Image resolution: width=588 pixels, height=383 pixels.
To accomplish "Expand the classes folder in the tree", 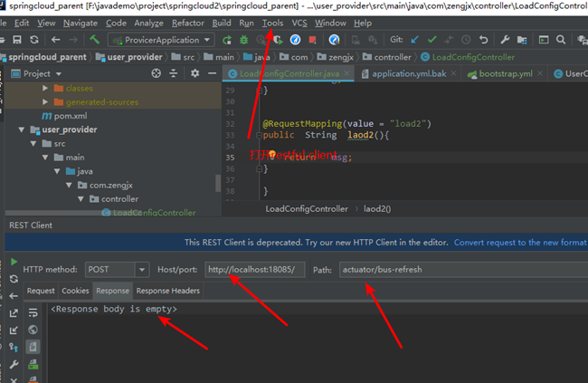I will pos(45,88).
